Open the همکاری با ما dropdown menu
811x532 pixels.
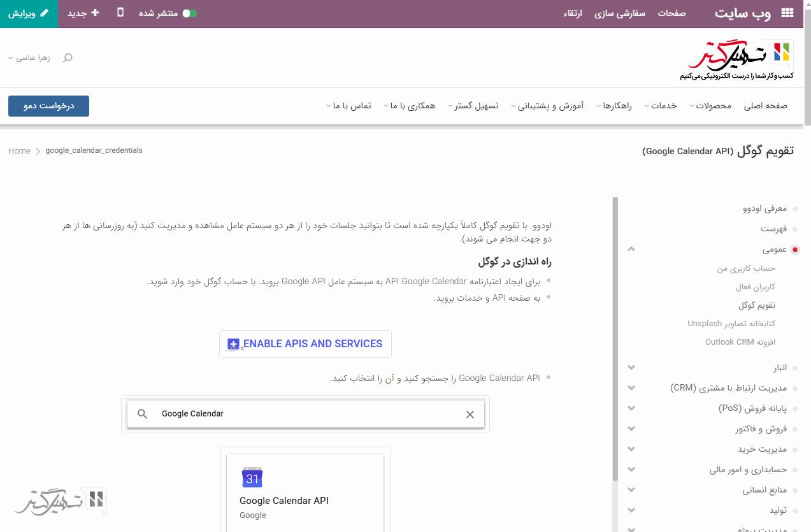(409, 106)
